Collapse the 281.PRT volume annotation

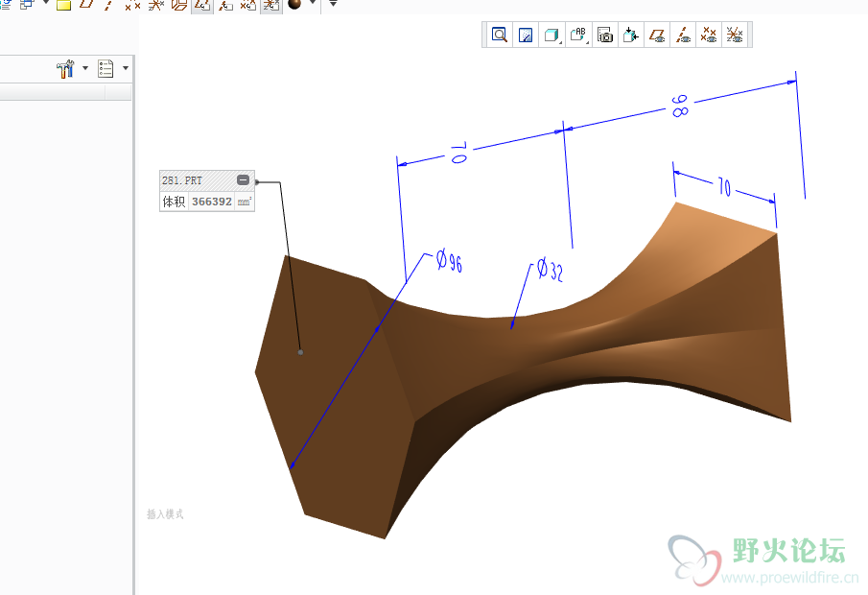243,180
